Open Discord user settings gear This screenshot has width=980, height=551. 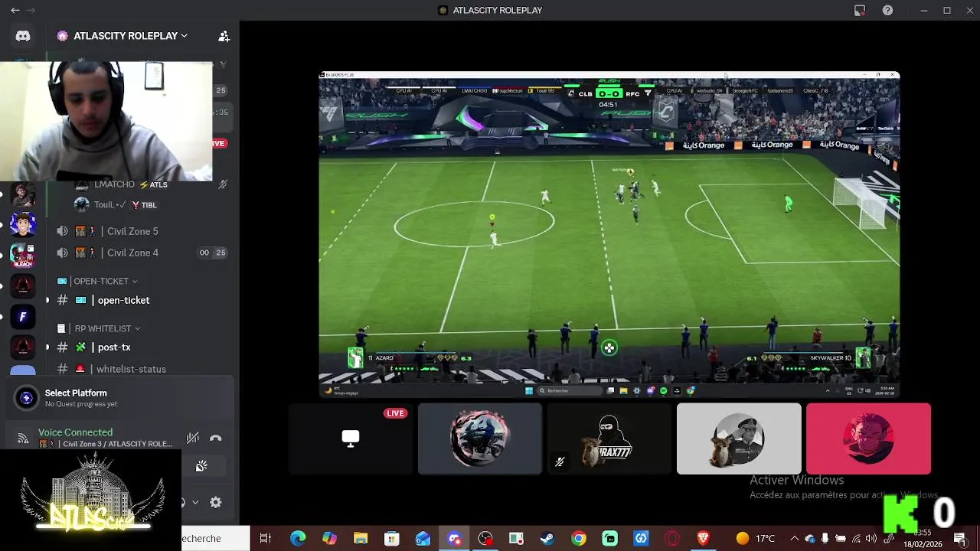pos(216,503)
